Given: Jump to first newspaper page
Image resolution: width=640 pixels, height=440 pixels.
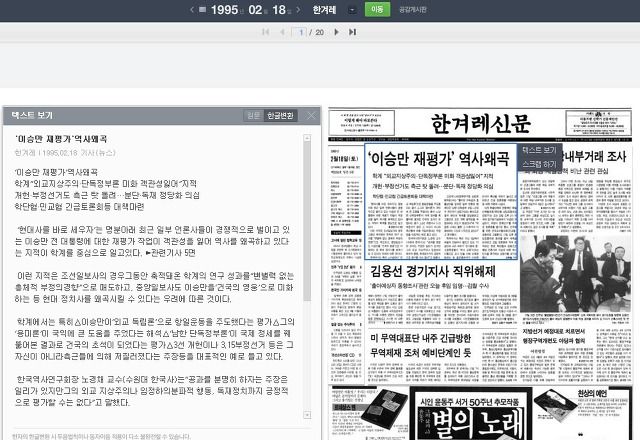Looking at the screenshot, I should tap(265, 32).
